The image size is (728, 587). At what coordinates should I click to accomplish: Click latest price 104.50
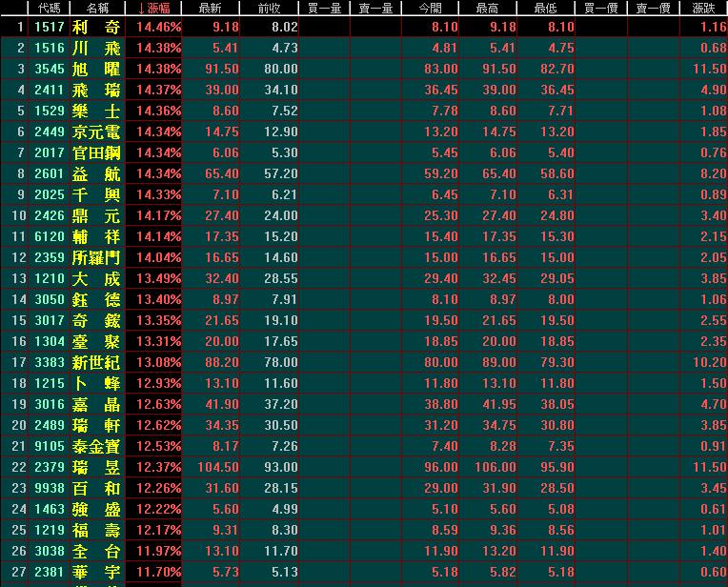point(218,467)
